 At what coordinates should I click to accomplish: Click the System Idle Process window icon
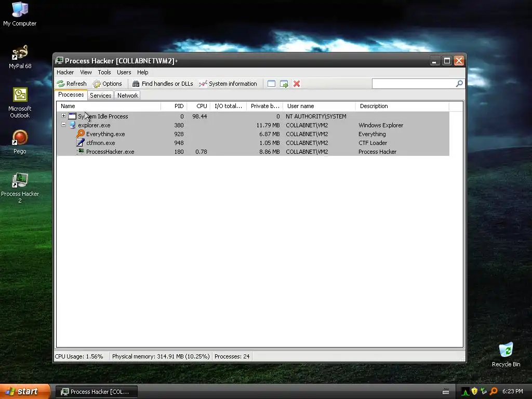[x=72, y=116]
